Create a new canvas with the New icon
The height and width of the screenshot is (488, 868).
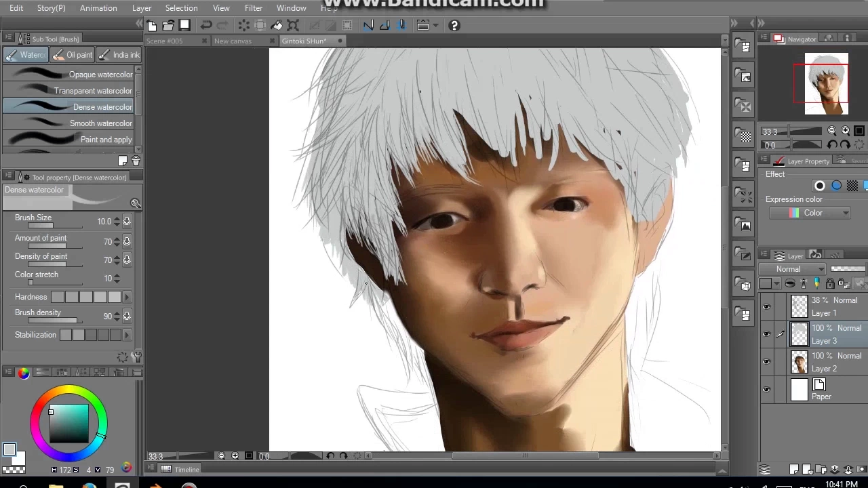point(152,26)
